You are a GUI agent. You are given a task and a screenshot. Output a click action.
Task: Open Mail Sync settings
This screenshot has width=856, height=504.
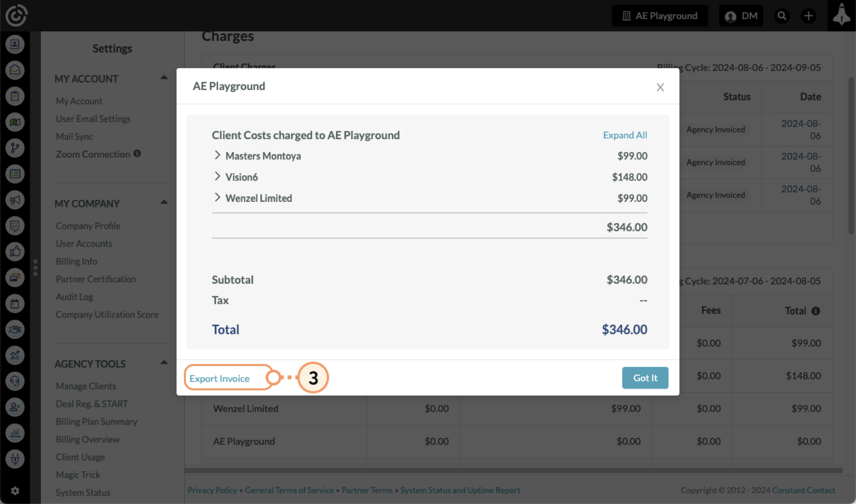[74, 136]
